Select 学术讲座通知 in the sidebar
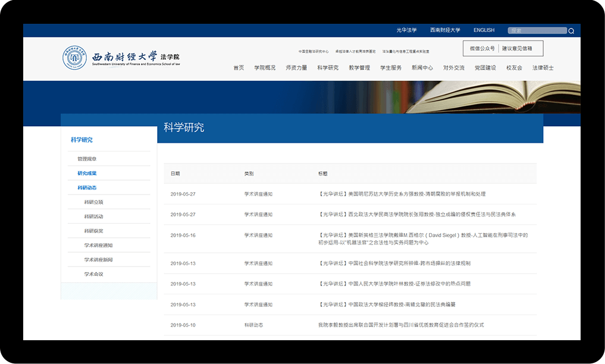 click(98, 246)
